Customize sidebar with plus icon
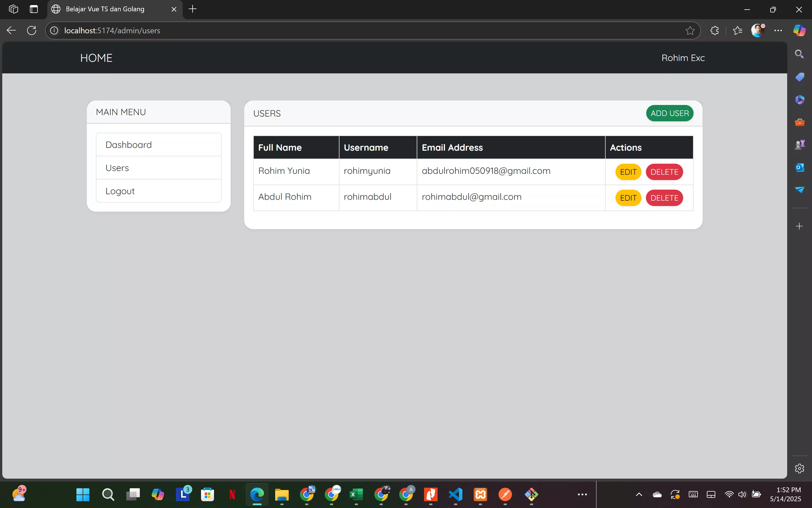812x508 pixels. pyautogui.click(x=799, y=226)
